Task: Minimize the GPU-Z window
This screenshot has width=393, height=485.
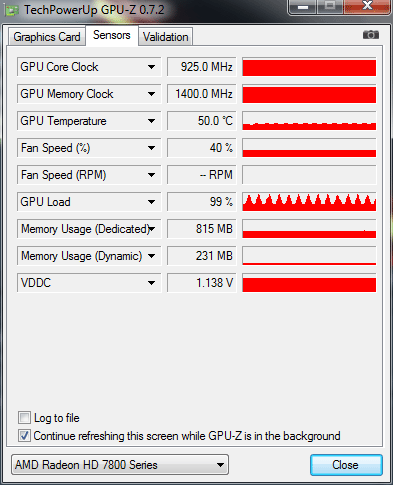Action: [x=303, y=7]
